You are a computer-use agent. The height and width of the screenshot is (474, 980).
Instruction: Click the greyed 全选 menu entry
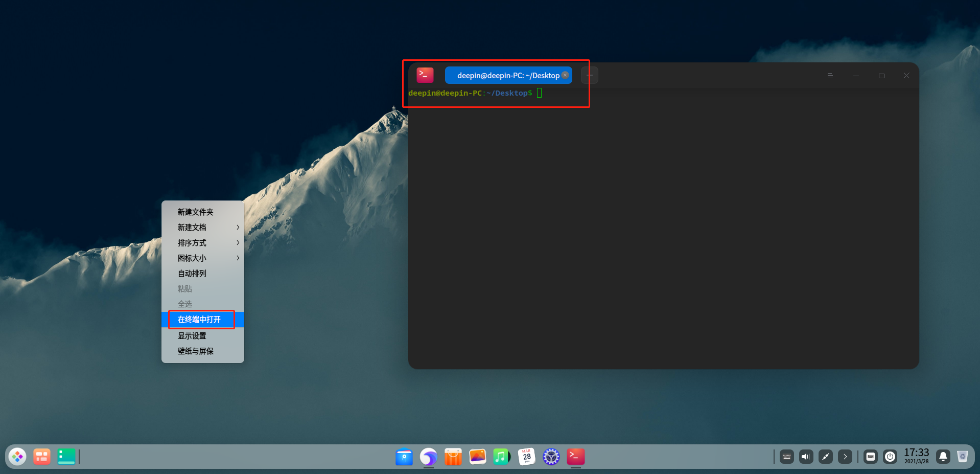click(203, 304)
